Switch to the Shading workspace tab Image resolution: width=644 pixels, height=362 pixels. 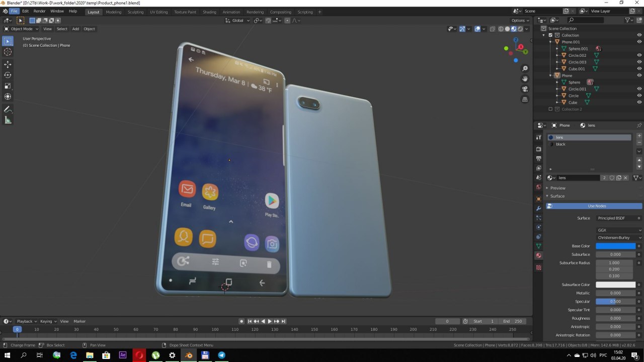pos(209,12)
